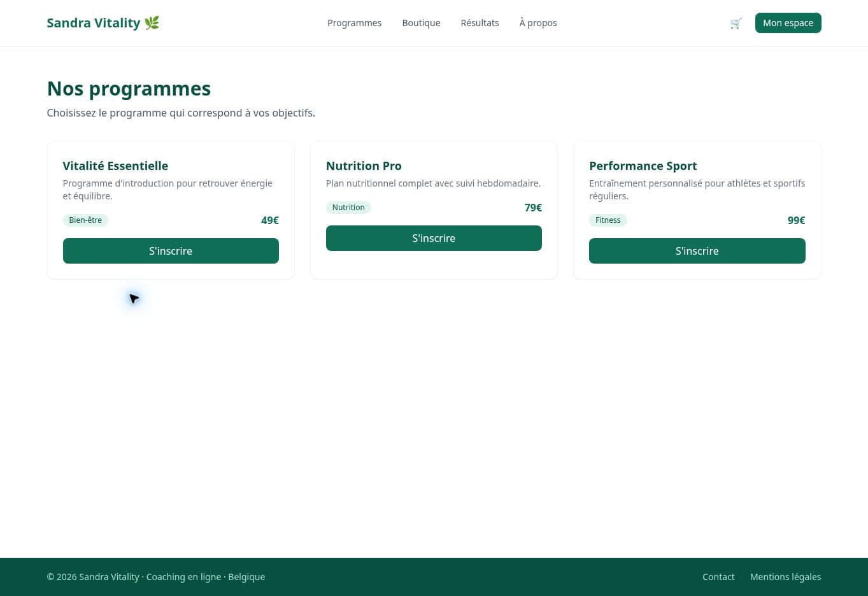Open the shopping cart icon
The image size is (868, 596).
(x=736, y=23)
